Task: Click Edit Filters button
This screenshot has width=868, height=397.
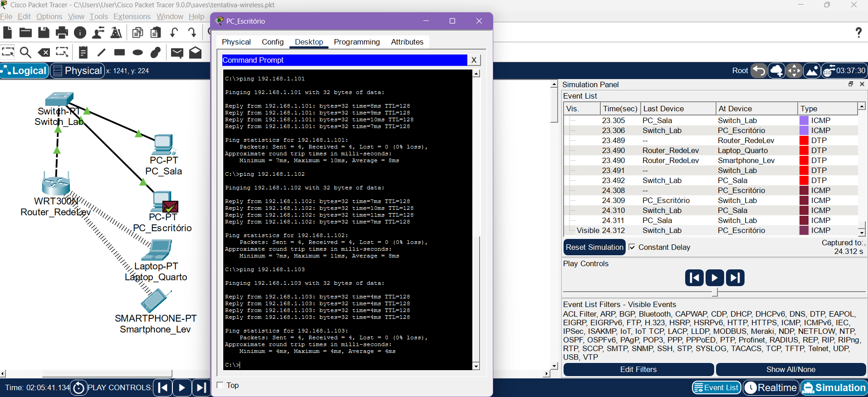Action: [638, 369]
